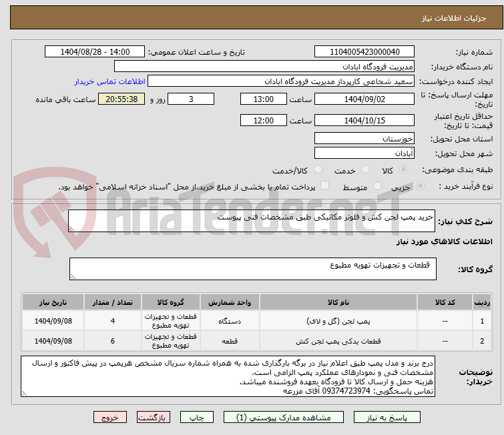Click the خروج exit button

coord(110,418)
